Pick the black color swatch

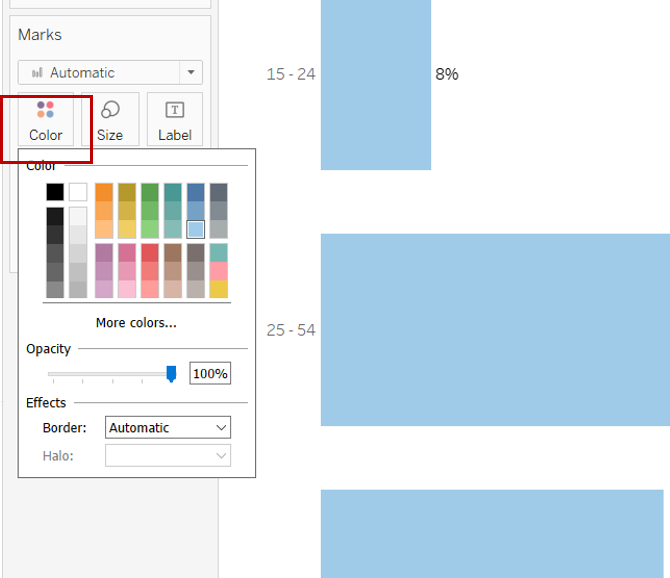tap(55, 192)
